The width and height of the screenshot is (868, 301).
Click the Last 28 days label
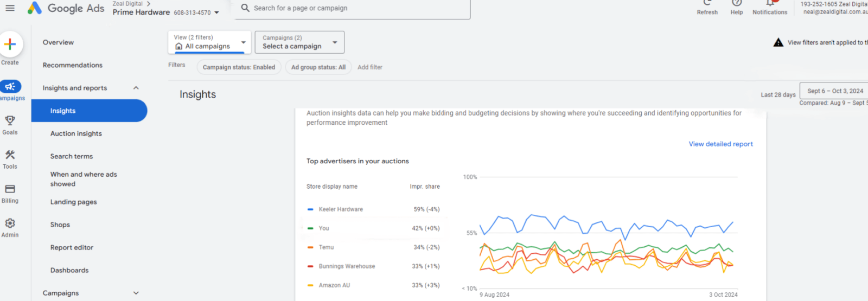tap(778, 95)
